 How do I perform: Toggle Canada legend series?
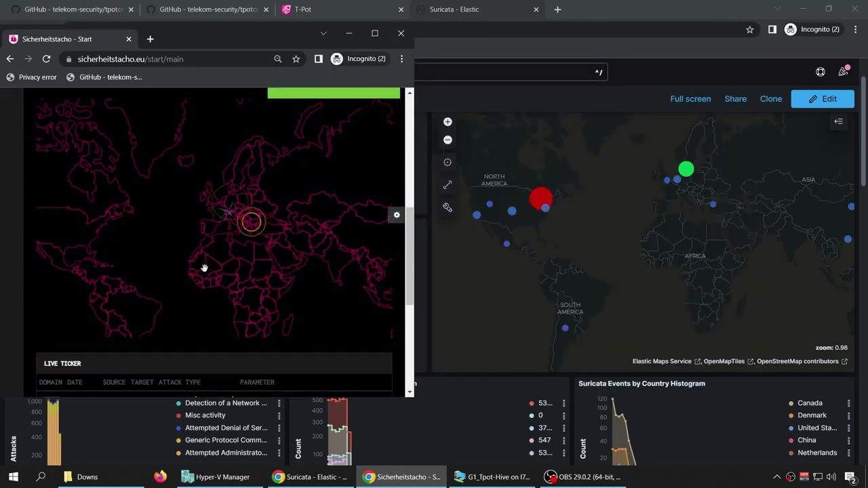(810, 403)
